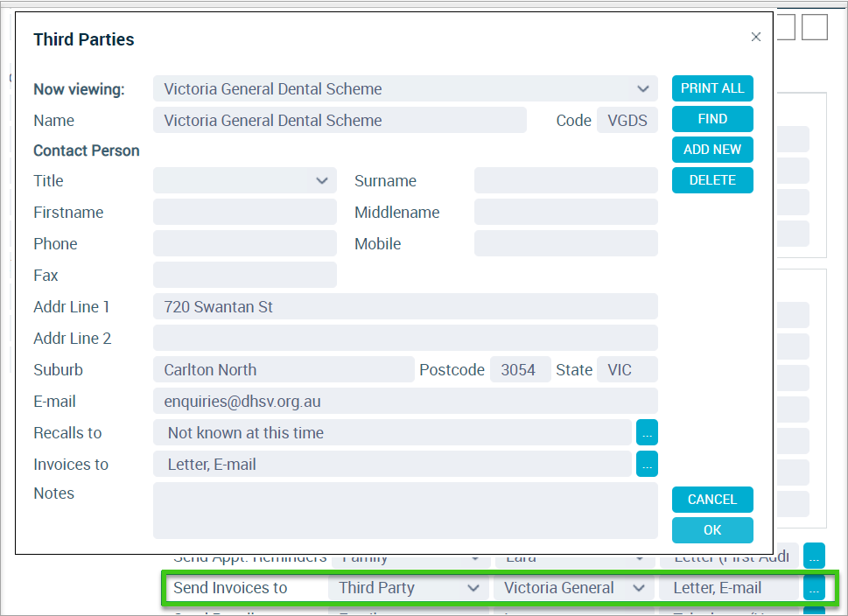Image resolution: width=848 pixels, height=616 pixels.
Task: Confirm with the OK button
Action: coord(712,530)
